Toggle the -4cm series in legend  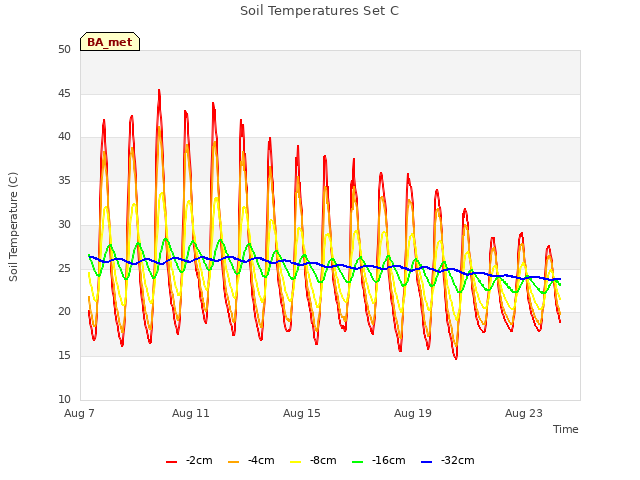tap(251, 460)
